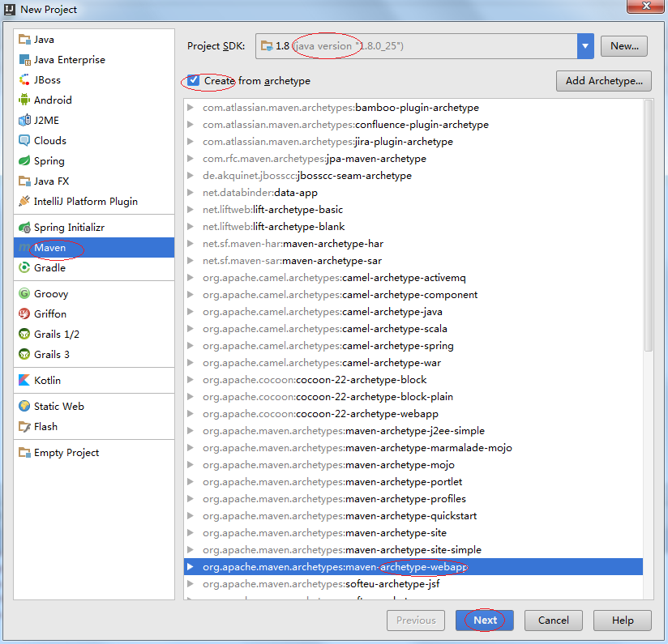Viewport: 668px width, 644px height.
Task: Click the Previous button
Action: [x=416, y=621]
